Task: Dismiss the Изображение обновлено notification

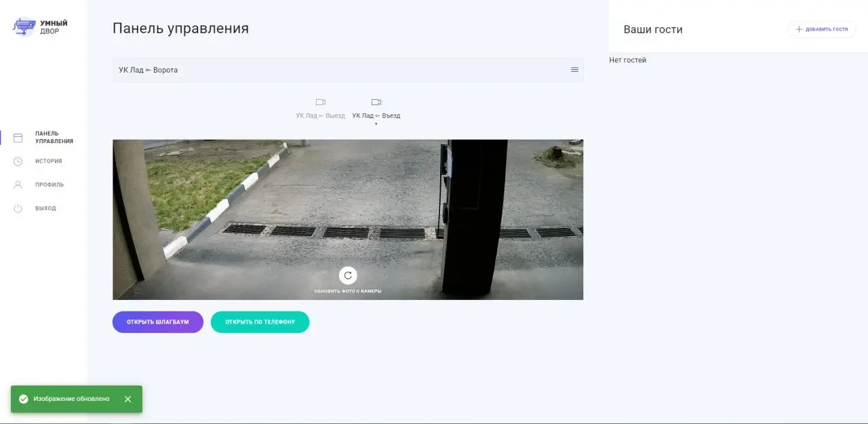Action: [127, 399]
